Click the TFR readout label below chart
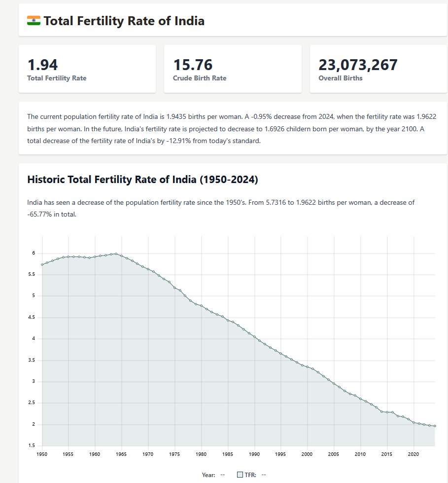 pyautogui.click(x=250, y=475)
